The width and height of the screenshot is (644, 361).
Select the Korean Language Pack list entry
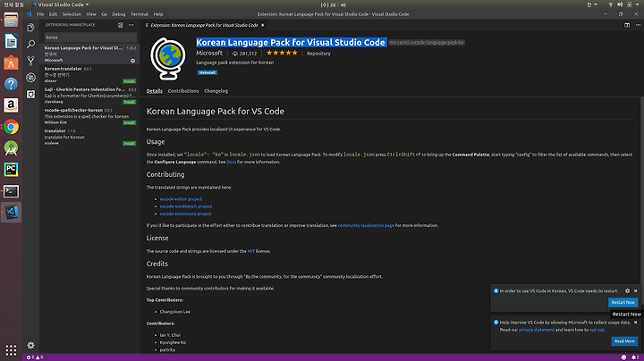pyautogui.click(x=89, y=55)
